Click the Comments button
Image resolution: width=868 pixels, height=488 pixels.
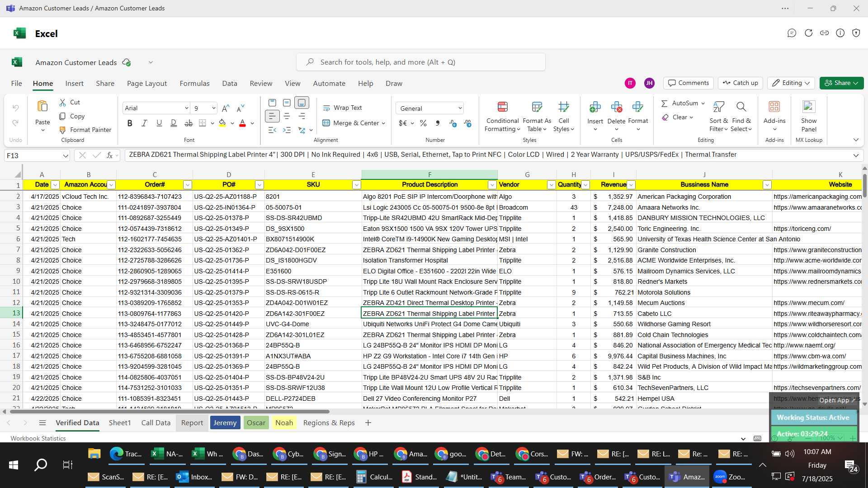tap(688, 83)
